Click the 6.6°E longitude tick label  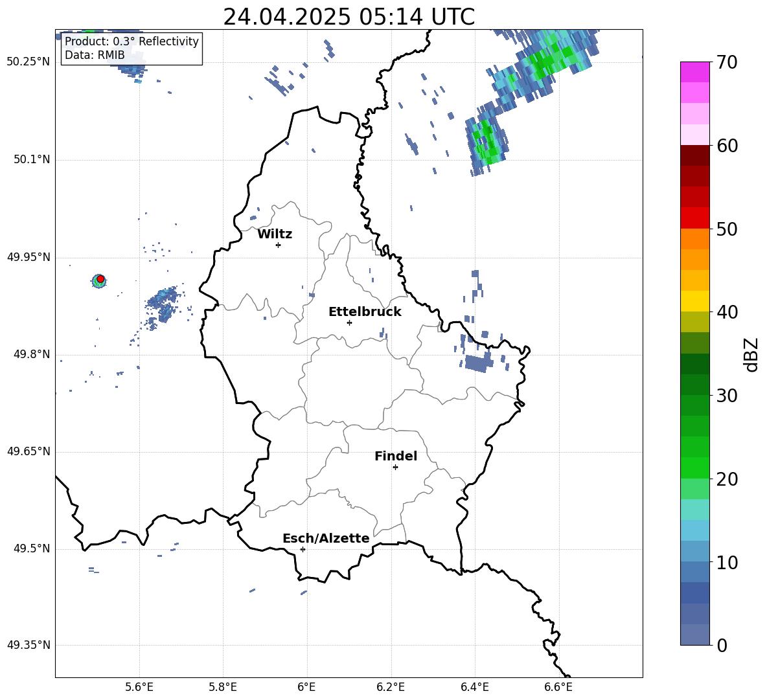pos(558,687)
